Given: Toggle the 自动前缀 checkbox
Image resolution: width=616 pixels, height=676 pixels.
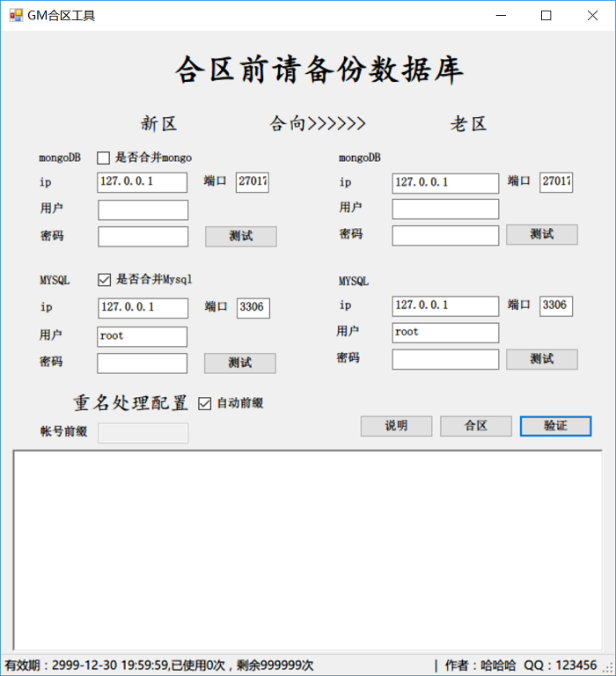Looking at the screenshot, I should click(x=205, y=403).
